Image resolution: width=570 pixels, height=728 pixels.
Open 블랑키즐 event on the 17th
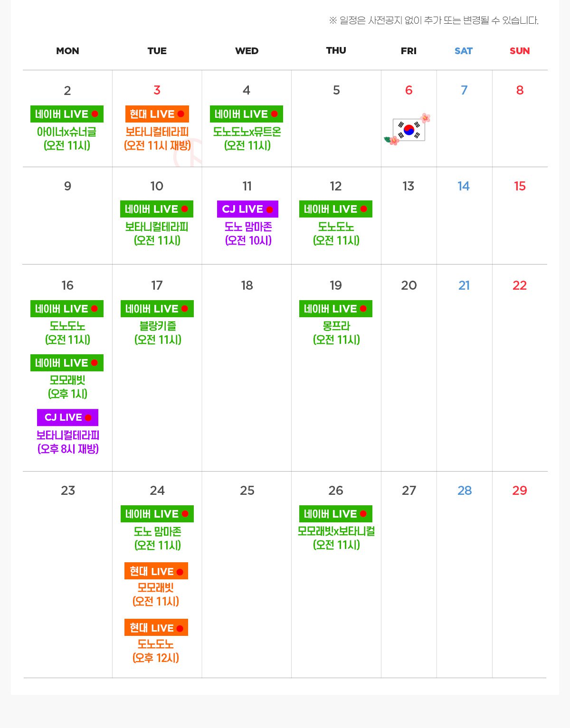tap(158, 332)
